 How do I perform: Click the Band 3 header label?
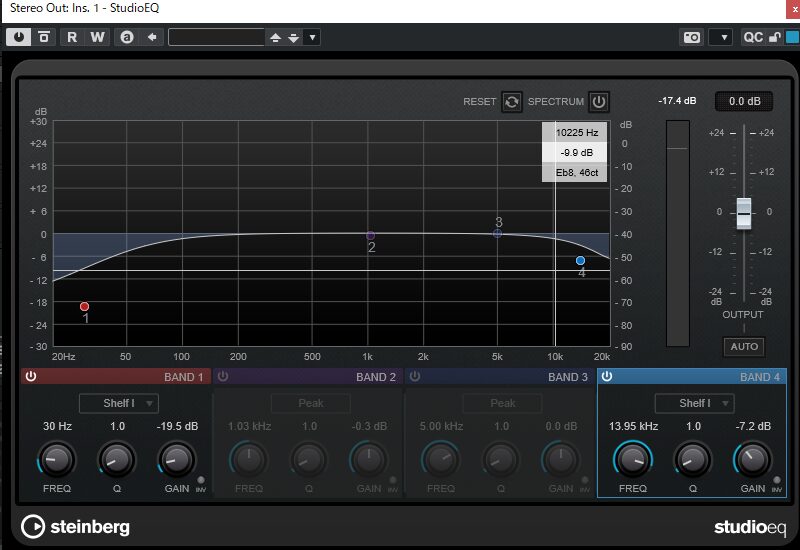[568, 377]
